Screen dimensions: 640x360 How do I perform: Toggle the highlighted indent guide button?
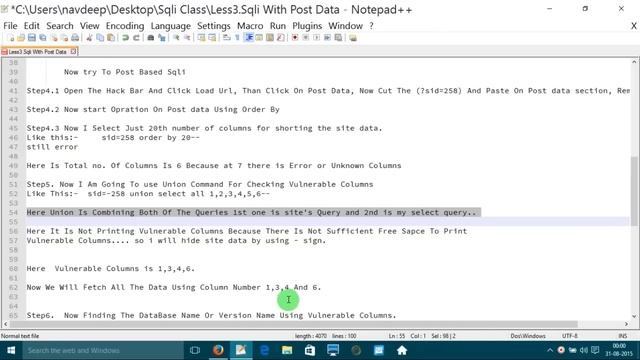tap(248, 38)
